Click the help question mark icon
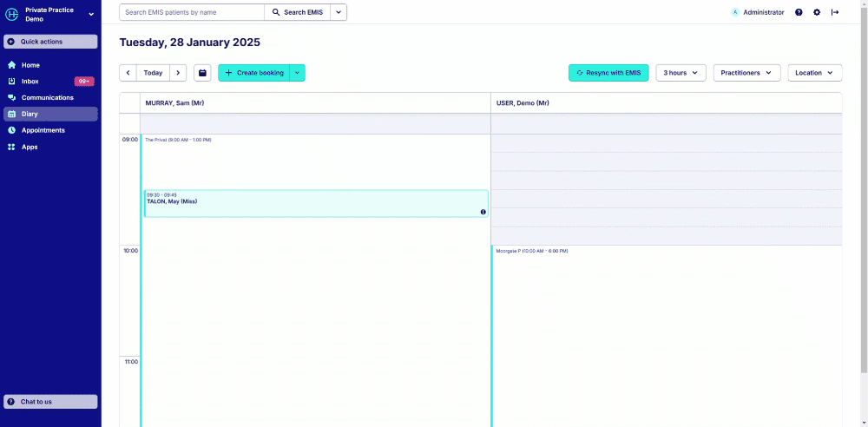The height and width of the screenshot is (427, 868). pos(799,12)
